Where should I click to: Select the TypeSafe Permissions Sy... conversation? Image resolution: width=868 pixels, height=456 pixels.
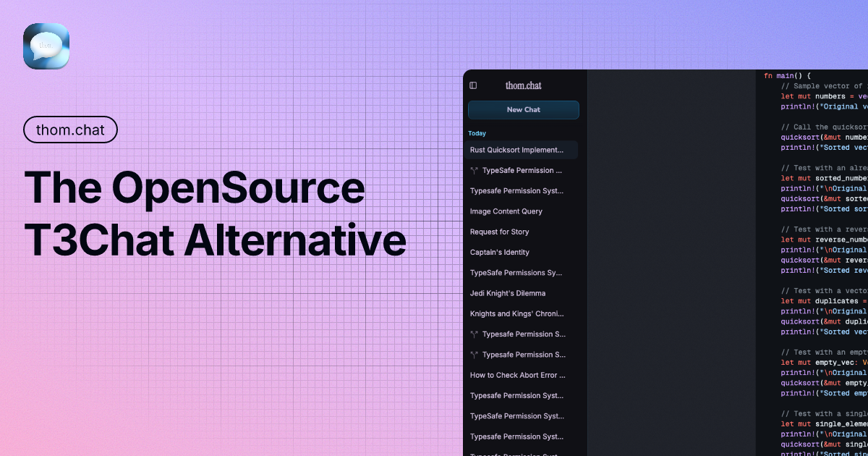(516, 273)
